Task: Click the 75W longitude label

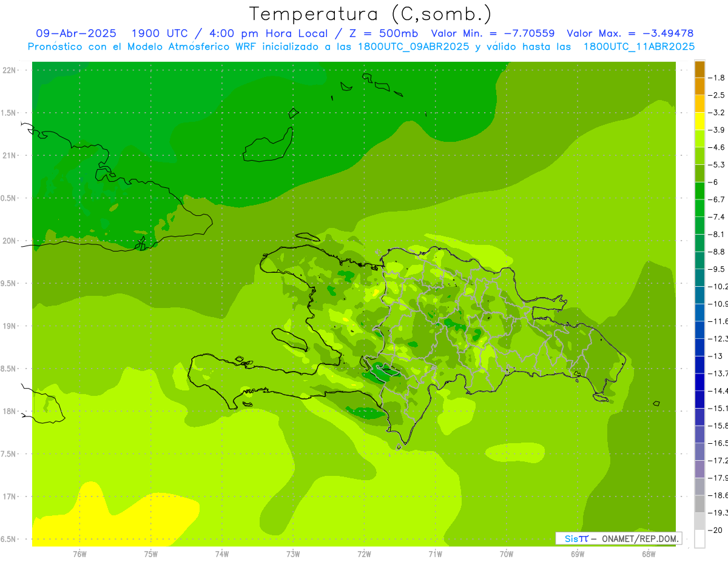Action: coord(151,554)
